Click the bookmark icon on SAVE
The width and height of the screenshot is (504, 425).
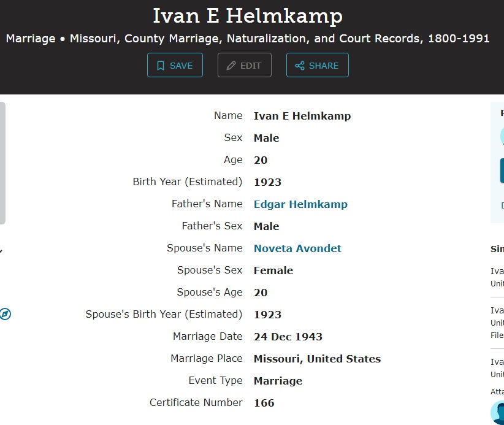[161, 66]
